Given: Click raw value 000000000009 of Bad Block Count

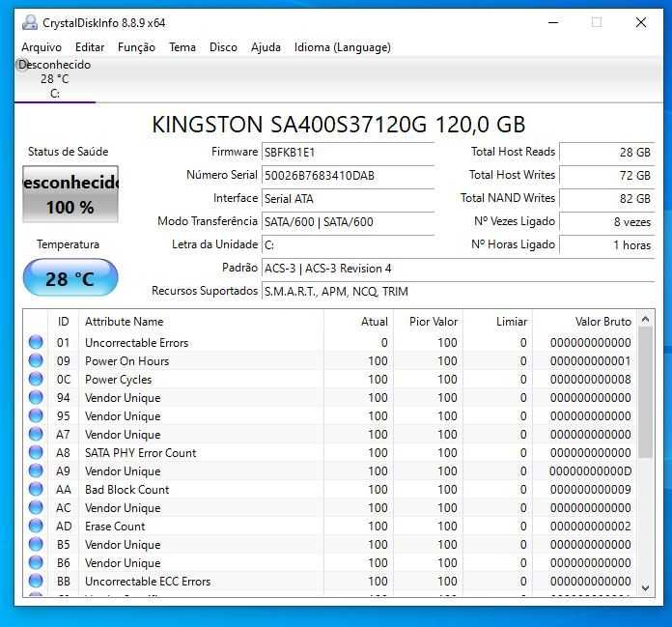Looking at the screenshot, I should pos(591,490).
